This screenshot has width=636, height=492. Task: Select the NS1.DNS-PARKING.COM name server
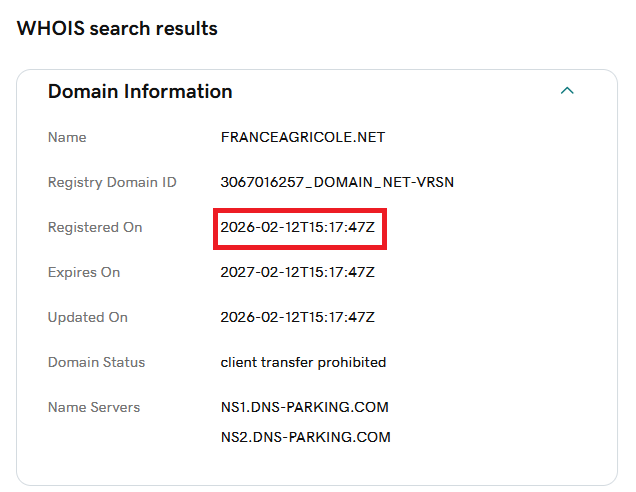(305, 407)
